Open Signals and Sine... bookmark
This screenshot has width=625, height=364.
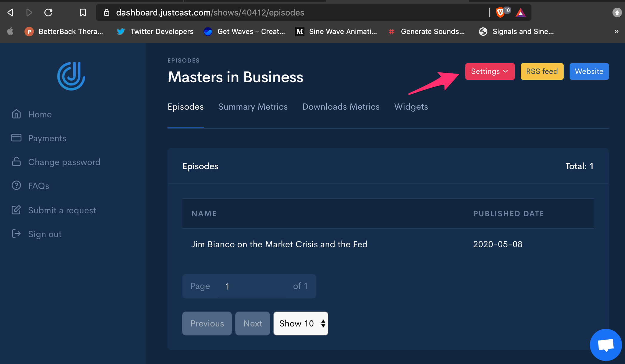[x=516, y=31]
